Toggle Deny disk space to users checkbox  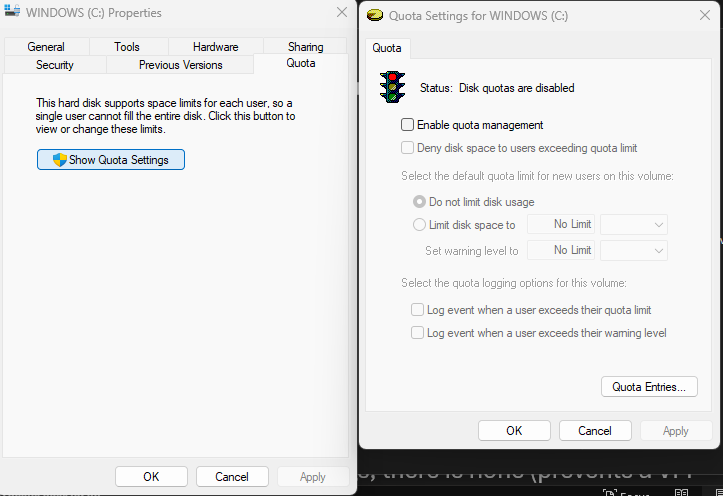pos(407,148)
